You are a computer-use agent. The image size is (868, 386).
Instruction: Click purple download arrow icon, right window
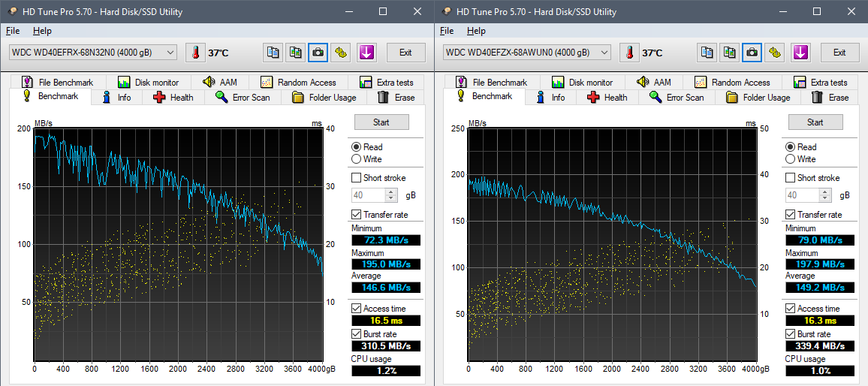pos(801,53)
